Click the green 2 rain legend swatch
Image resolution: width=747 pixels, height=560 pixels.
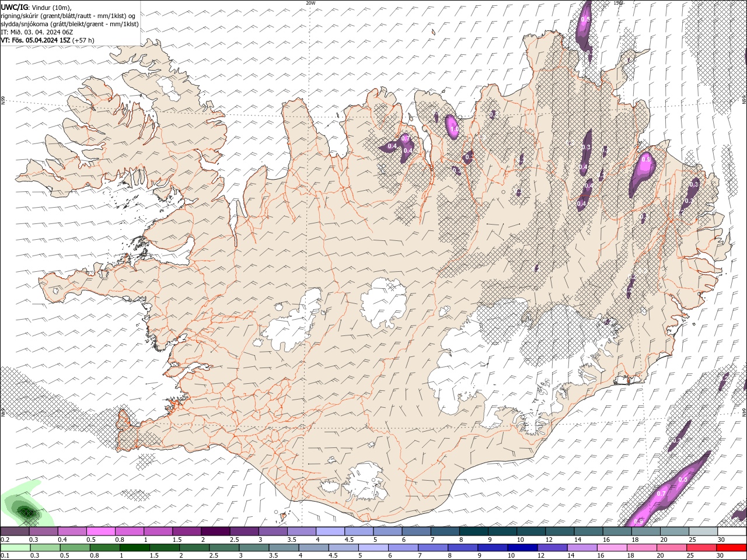[194, 548]
